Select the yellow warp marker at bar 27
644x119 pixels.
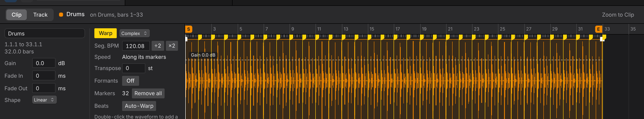pos(526,37)
